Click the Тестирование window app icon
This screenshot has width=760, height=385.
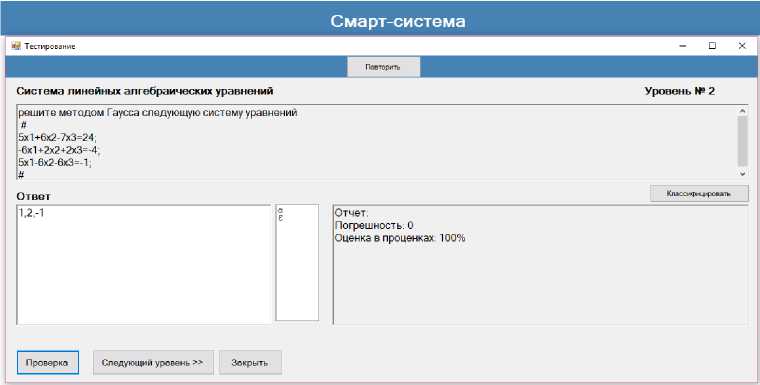[16, 46]
